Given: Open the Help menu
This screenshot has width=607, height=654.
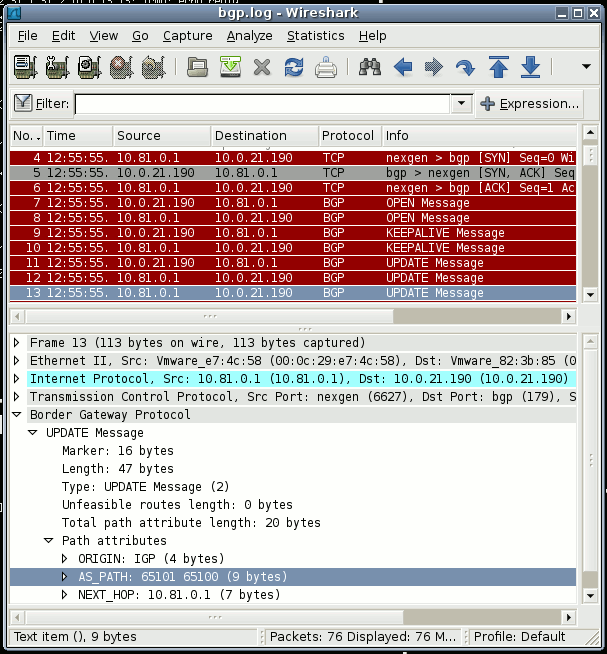Looking at the screenshot, I should point(373,36).
